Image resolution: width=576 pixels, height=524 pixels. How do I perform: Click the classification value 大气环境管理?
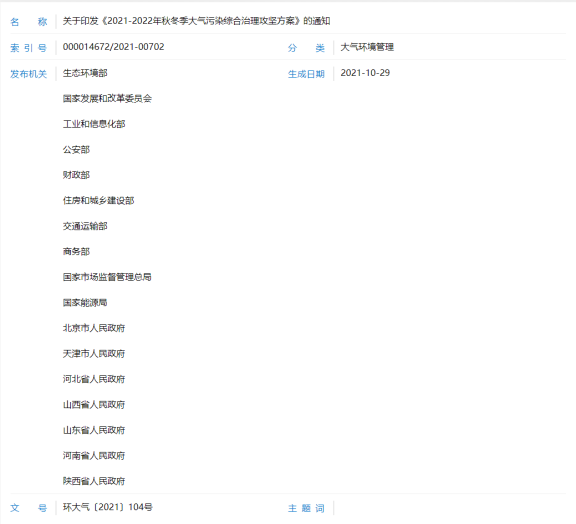(x=367, y=47)
